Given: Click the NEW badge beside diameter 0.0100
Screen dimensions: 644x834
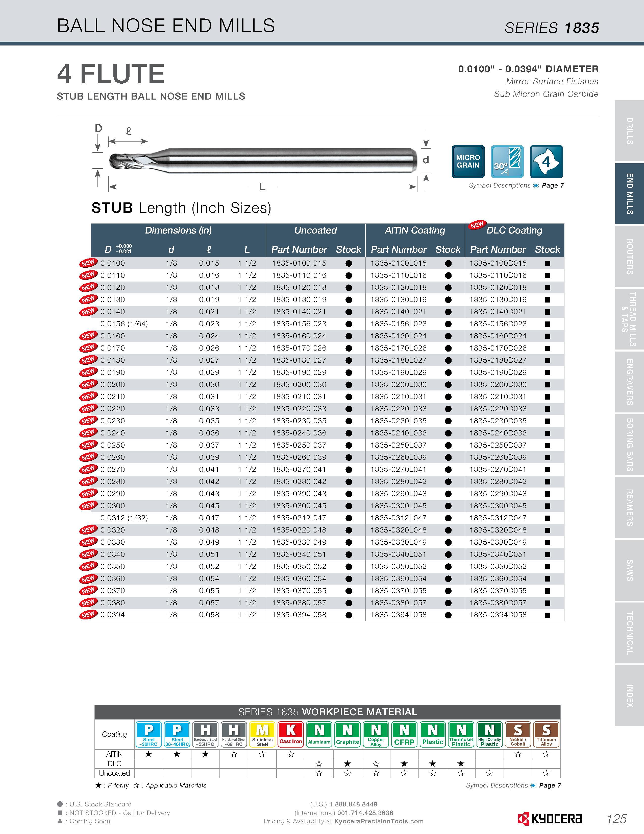Looking at the screenshot, I should 88,263.
